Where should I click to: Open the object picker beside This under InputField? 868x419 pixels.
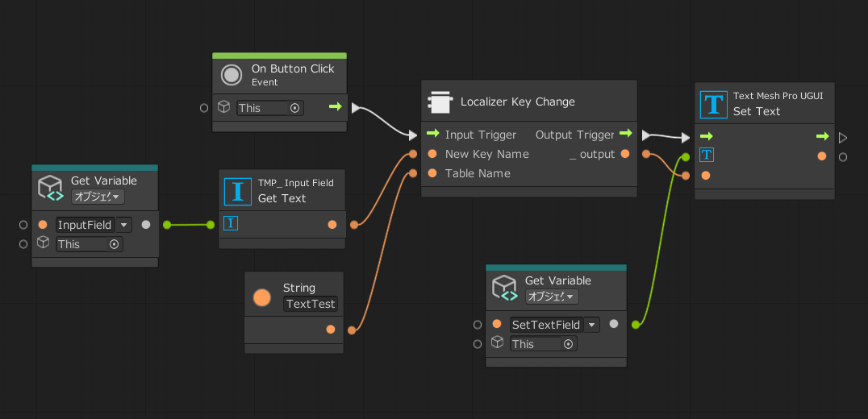click(115, 244)
